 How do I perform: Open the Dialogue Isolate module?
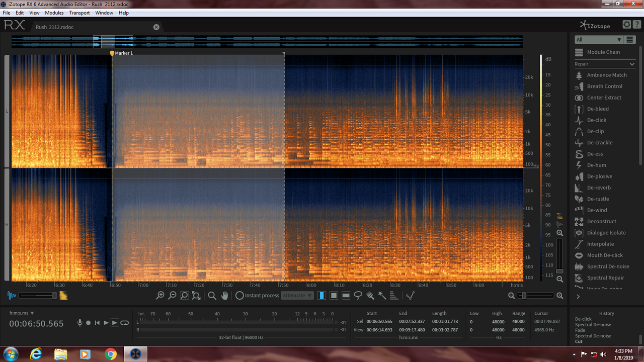[x=606, y=233]
